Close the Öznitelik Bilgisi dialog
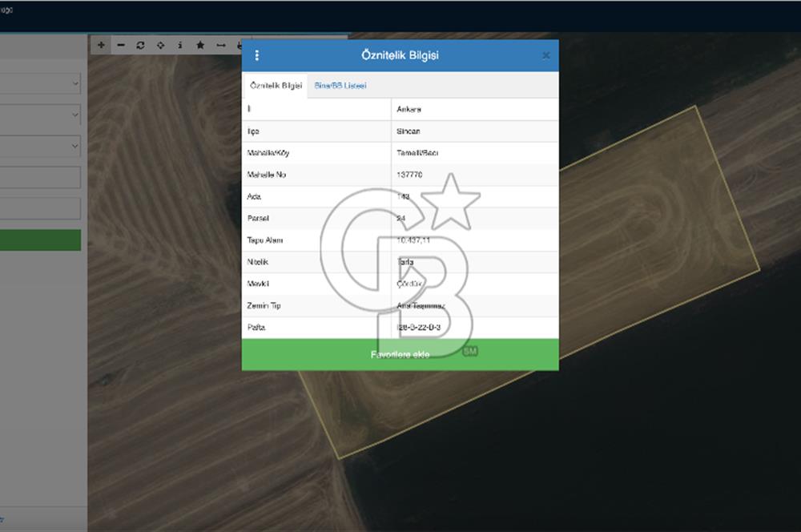This screenshot has height=532, width=801. tap(545, 55)
